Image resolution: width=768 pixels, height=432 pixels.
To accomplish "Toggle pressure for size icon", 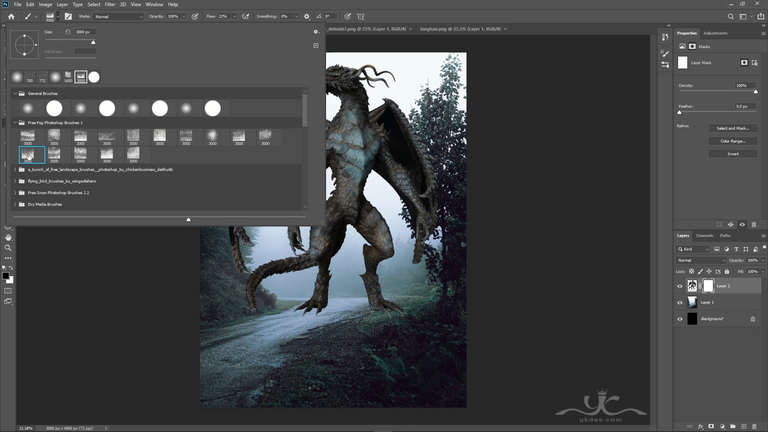I will (347, 16).
